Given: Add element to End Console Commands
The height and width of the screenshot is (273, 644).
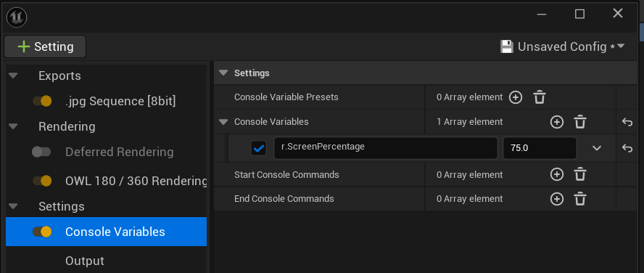Looking at the screenshot, I should 556,199.
